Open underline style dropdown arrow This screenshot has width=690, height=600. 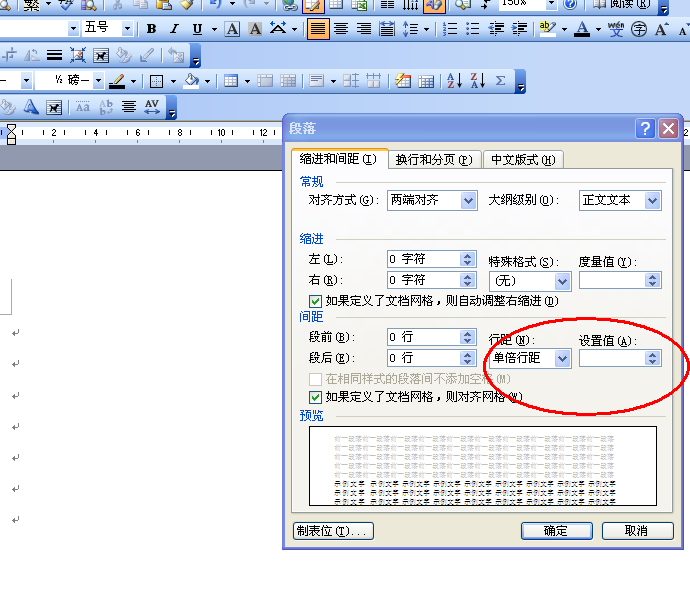pyautogui.click(x=214, y=29)
